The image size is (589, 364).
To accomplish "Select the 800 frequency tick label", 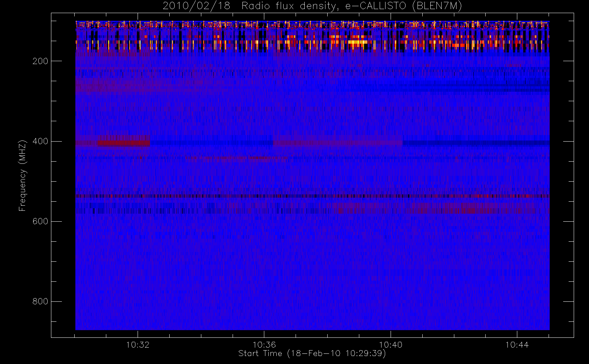I will (40, 301).
